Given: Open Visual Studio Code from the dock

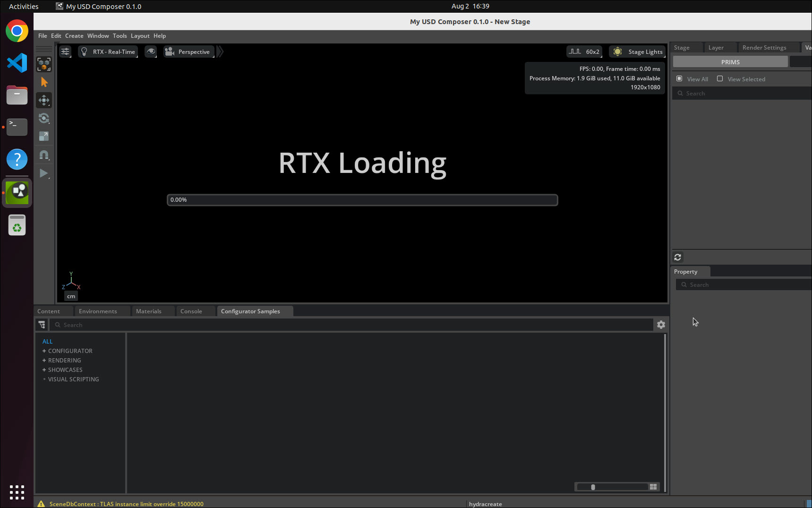Looking at the screenshot, I should coord(17,63).
